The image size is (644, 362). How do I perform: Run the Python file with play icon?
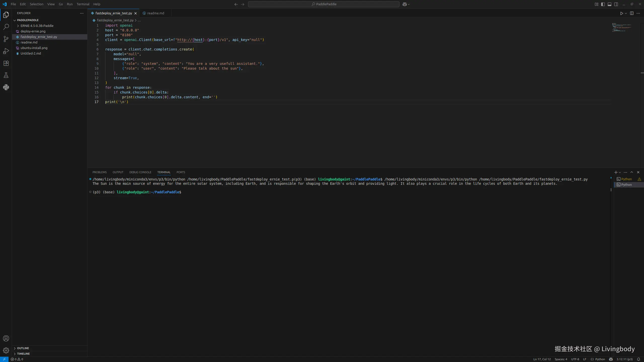[x=621, y=13]
